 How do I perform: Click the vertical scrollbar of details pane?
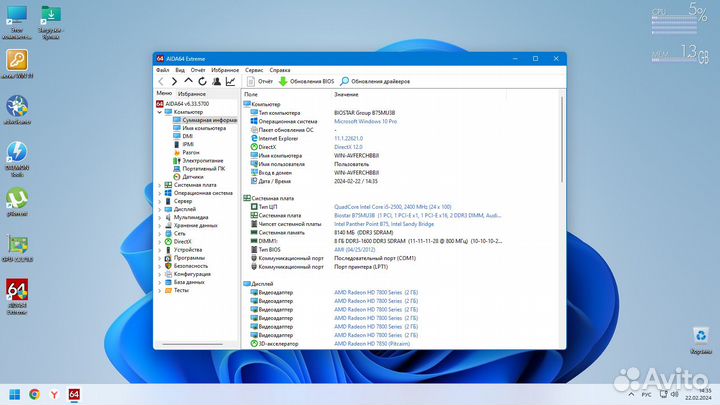coord(562,138)
